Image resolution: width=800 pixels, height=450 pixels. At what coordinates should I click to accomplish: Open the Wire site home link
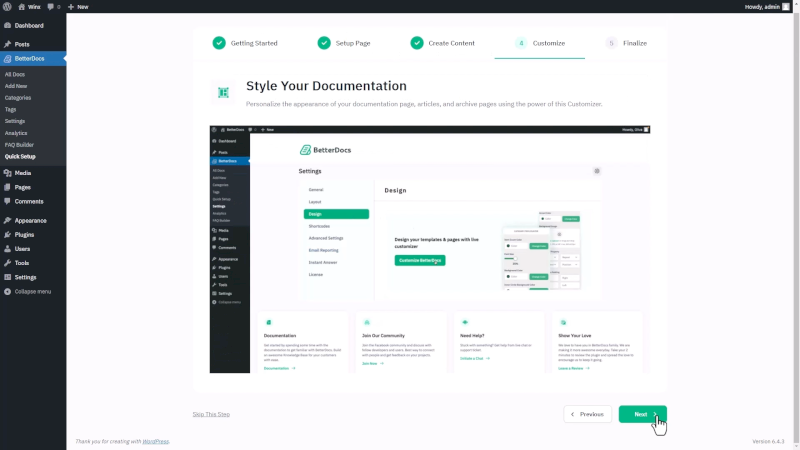[29, 7]
